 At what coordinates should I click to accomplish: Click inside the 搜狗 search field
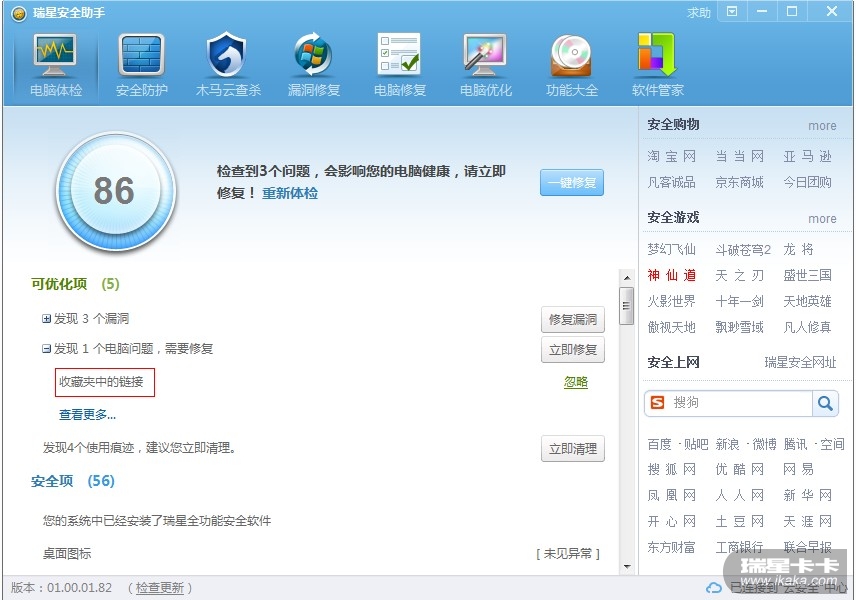740,403
